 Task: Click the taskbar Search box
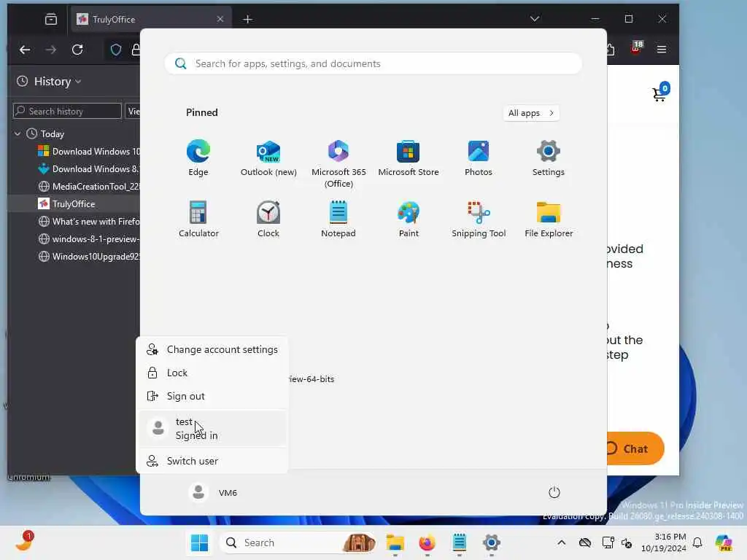tap(298, 542)
